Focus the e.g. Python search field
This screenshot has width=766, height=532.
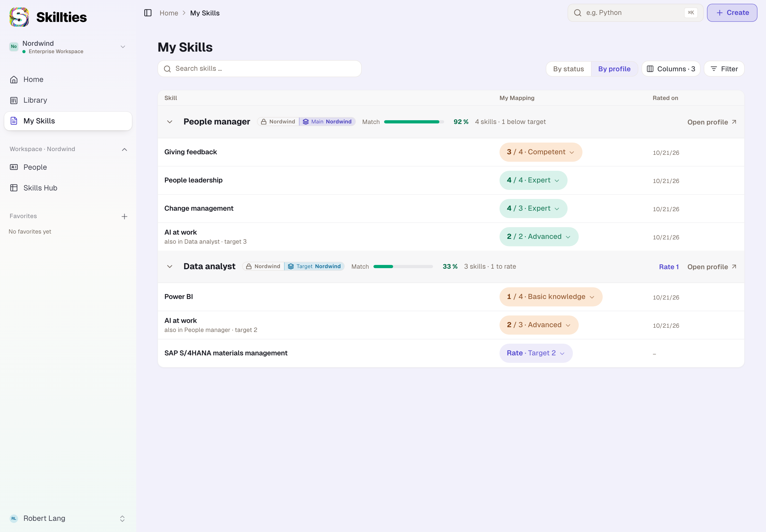[x=635, y=13]
